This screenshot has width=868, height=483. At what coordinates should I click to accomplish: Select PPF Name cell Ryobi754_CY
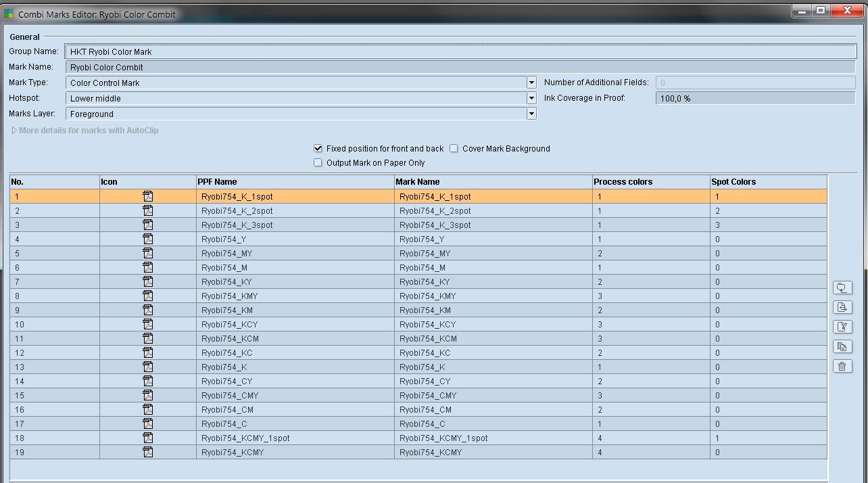click(x=295, y=381)
